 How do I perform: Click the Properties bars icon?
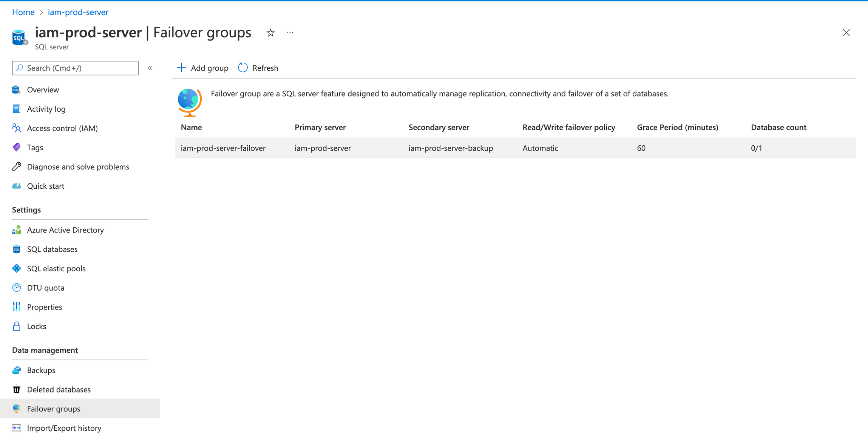click(x=16, y=307)
